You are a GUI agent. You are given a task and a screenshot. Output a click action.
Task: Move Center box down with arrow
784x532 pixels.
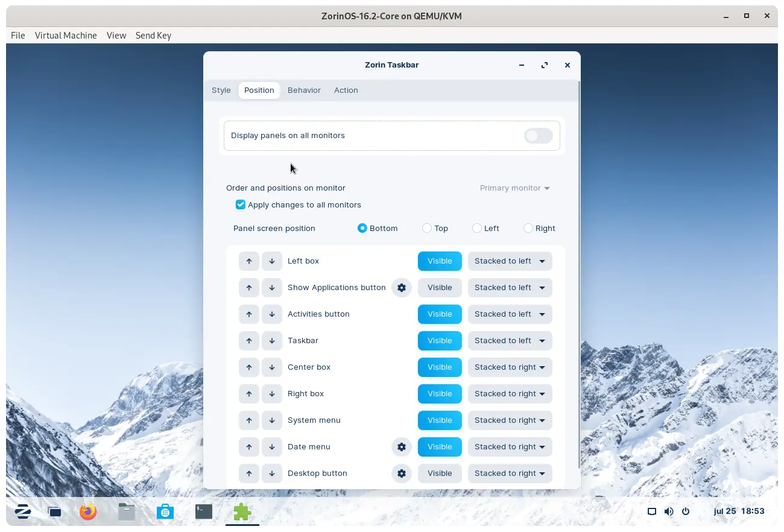click(272, 367)
